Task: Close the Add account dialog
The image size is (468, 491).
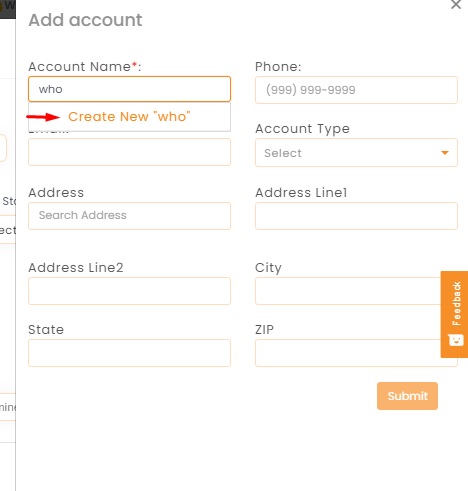Action: [456, 4]
